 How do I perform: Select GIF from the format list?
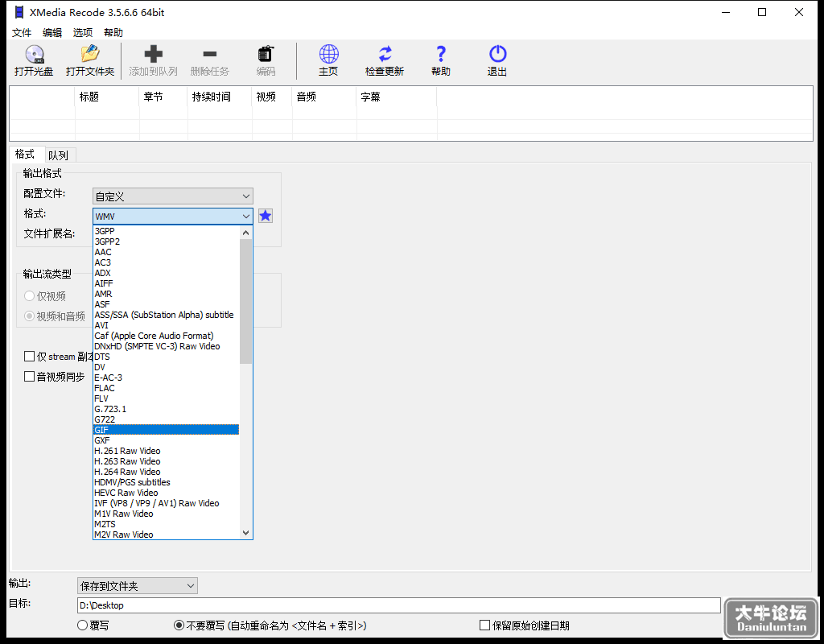(x=166, y=430)
